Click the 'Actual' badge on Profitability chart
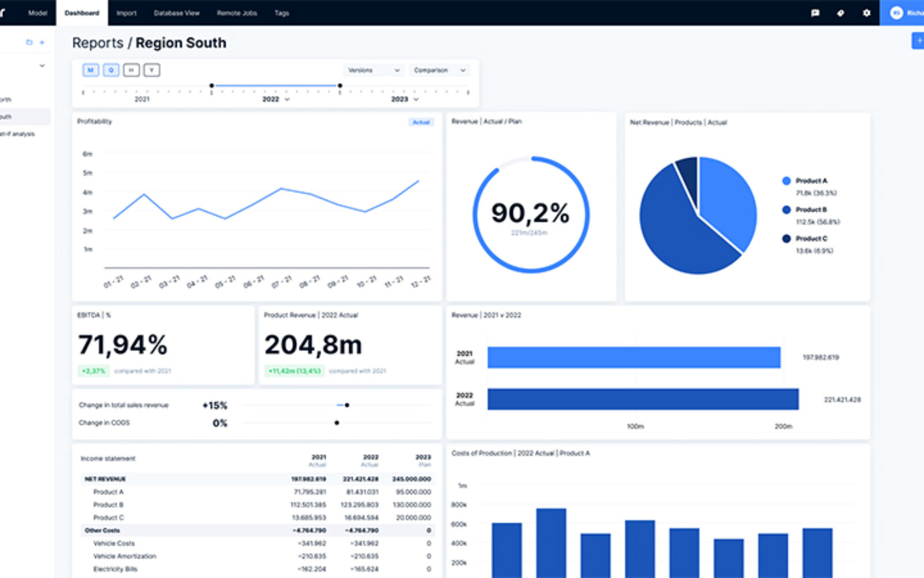 (x=421, y=122)
